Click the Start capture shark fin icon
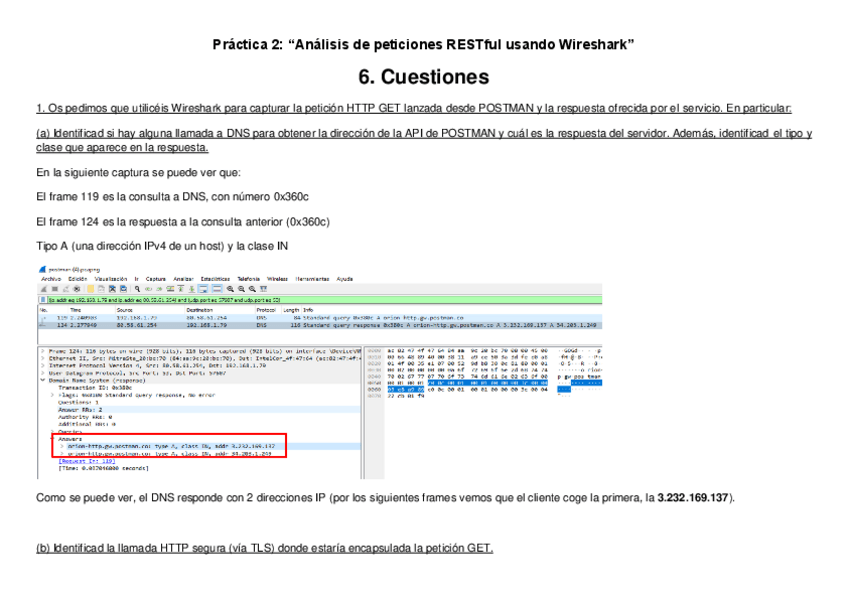848x599 pixels. pos(44,289)
